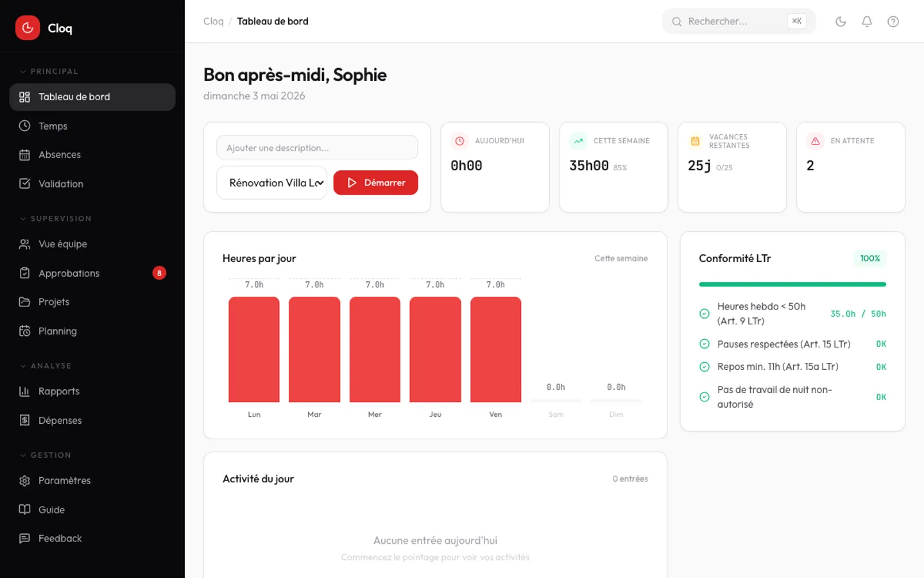Viewport: 924px width, 578px height.
Task: Click the search magnifier icon
Action: tap(676, 21)
